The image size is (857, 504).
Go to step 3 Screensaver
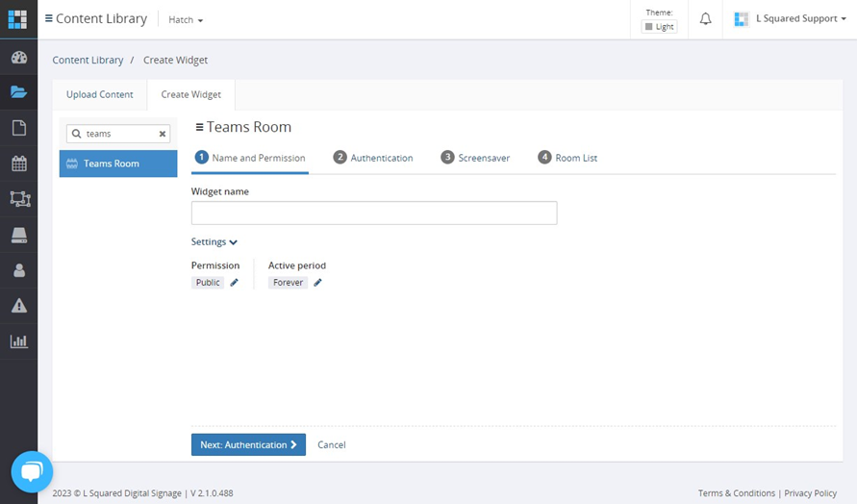point(475,158)
